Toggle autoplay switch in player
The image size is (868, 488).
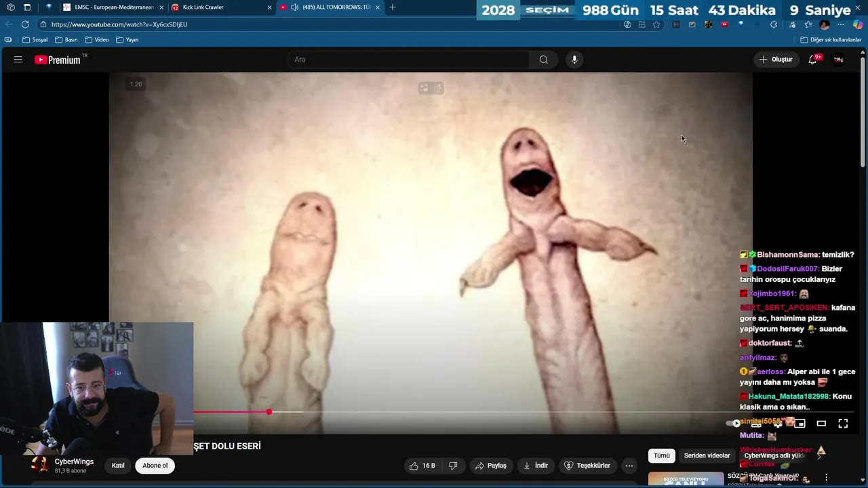734,424
